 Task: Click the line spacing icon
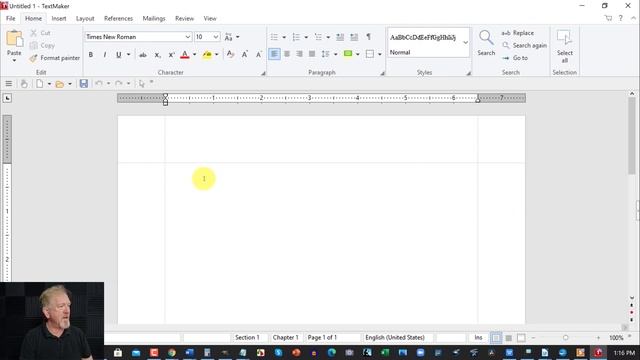point(325,54)
